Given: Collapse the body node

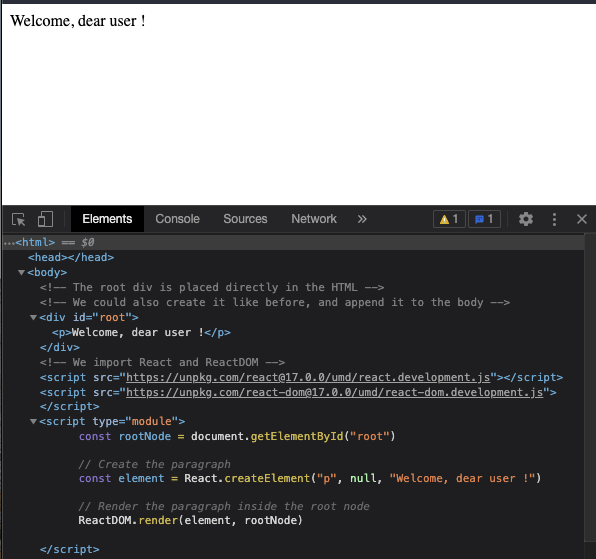Looking at the screenshot, I should 21,272.
